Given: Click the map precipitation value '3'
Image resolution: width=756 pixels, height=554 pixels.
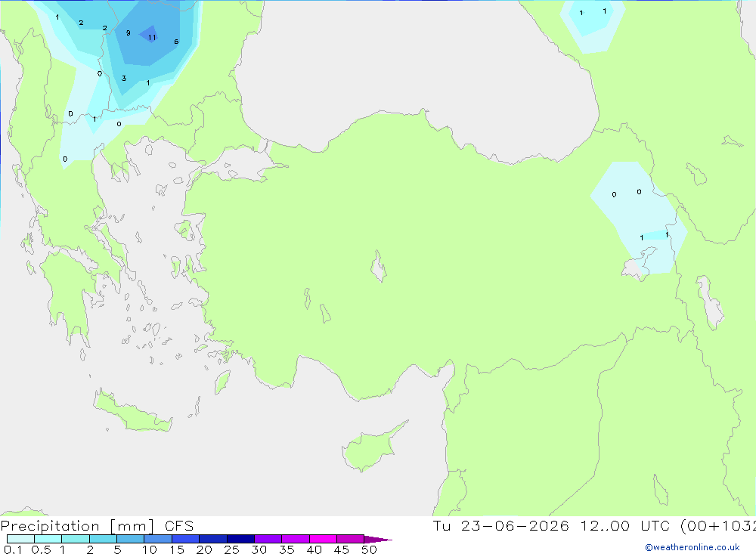Looking at the screenshot, I should point(124,78).
